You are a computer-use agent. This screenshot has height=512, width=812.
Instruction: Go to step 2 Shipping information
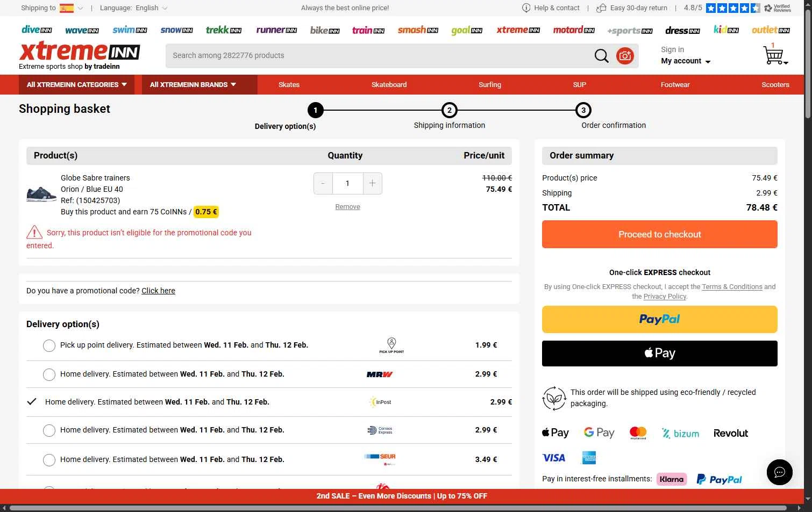pos(450,111)
